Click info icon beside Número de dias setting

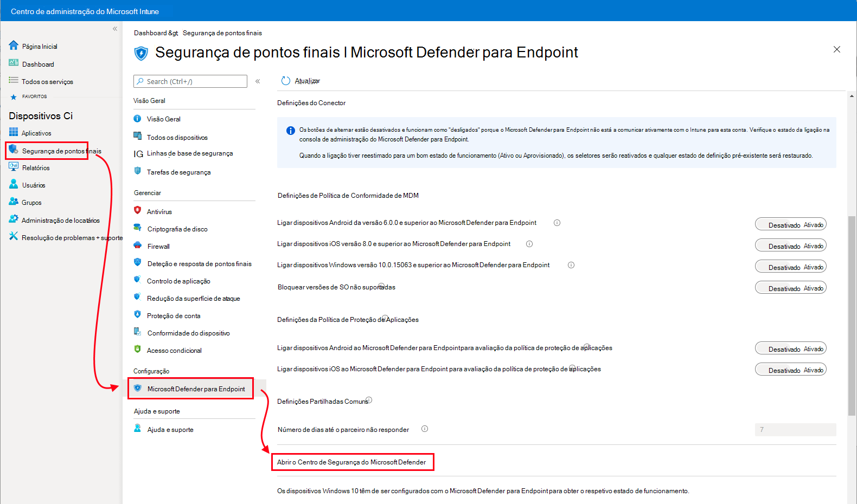tap(425, 429)
